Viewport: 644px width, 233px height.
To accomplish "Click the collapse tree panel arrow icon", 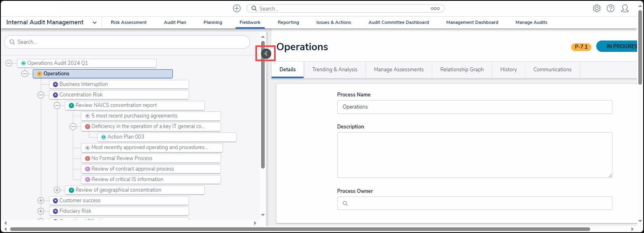I will click(x=266, y=53).
